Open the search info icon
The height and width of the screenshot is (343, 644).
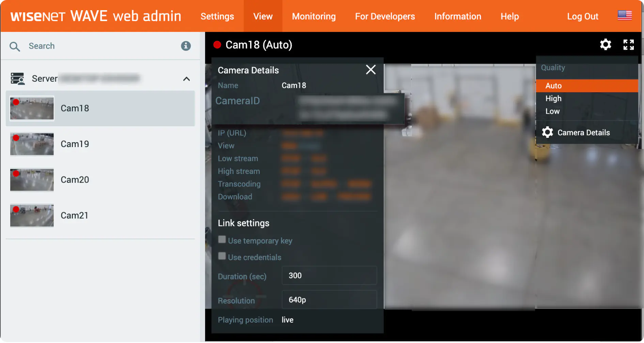point(186,46)
